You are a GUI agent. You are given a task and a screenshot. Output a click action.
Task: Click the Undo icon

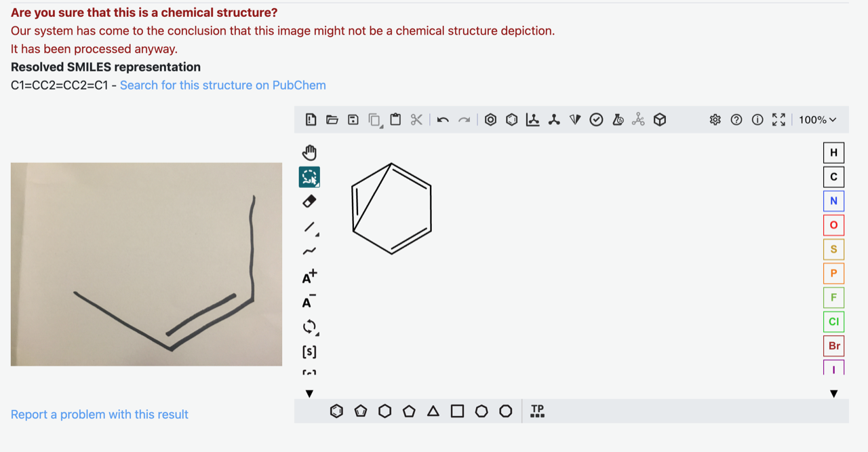[x=442, y=119]
